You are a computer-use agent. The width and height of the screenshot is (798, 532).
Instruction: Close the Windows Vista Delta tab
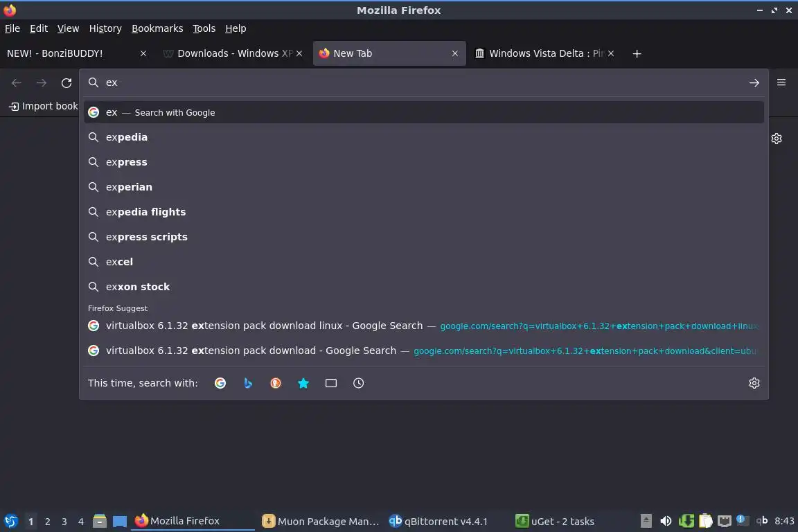click(x=611, y=53)
